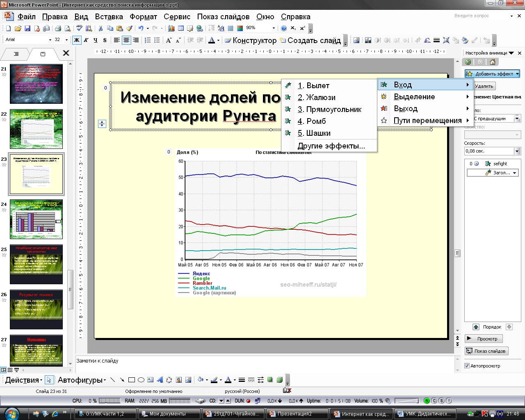Viewport: 525px width, 420px height.
Task: Cut selection with the scissors icon
Action: [100, 28]
